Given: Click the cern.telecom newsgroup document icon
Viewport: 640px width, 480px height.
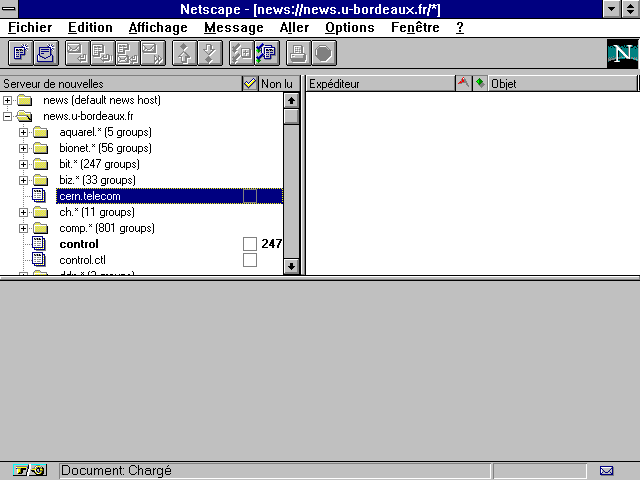Looking at the screenshot, I should pyautogui.click(x=39, y=196).
